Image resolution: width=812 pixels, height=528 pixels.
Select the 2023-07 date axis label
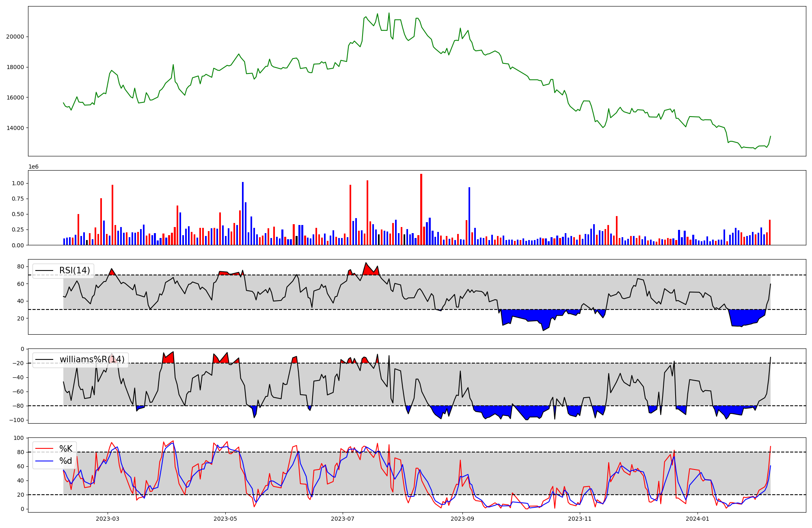tap(343, 519)
